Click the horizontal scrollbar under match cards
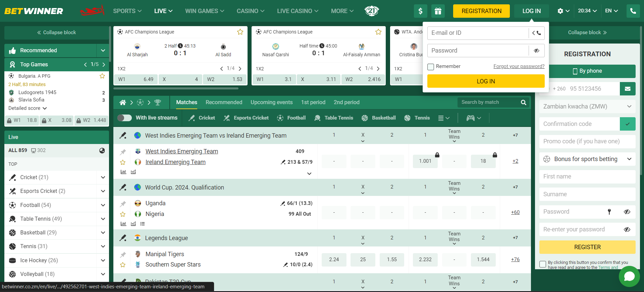 click(176, 88)
